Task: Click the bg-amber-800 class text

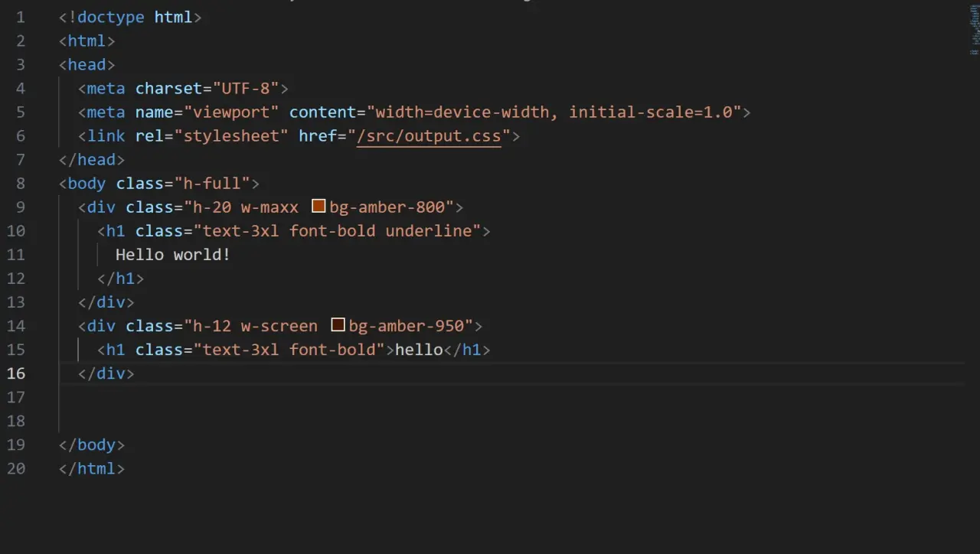Action: (x=387, y=207)
